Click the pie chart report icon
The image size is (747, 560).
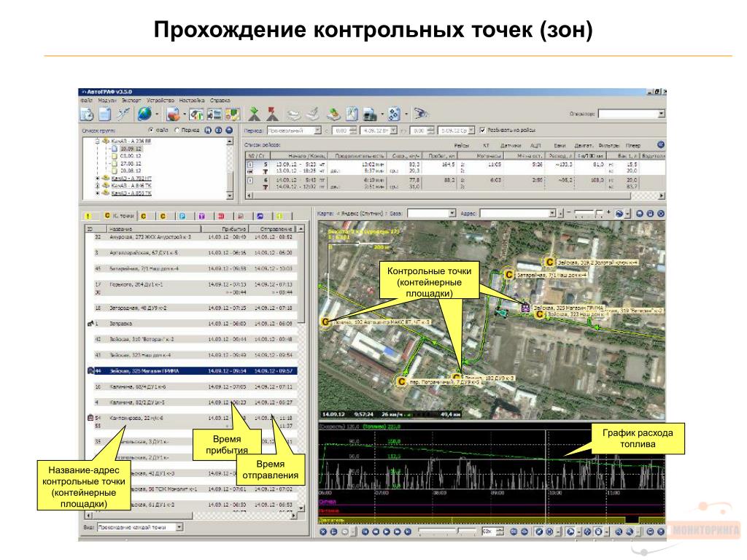click(173, 114)
